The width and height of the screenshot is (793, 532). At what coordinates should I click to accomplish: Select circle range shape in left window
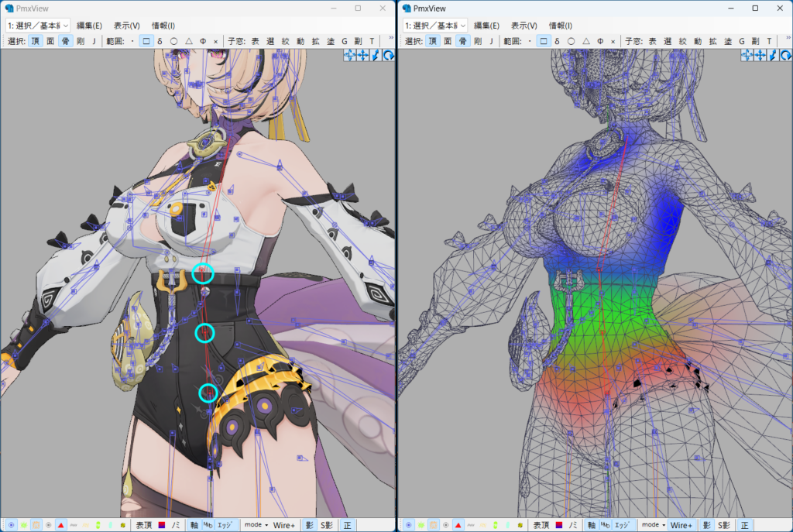(173, 41)
